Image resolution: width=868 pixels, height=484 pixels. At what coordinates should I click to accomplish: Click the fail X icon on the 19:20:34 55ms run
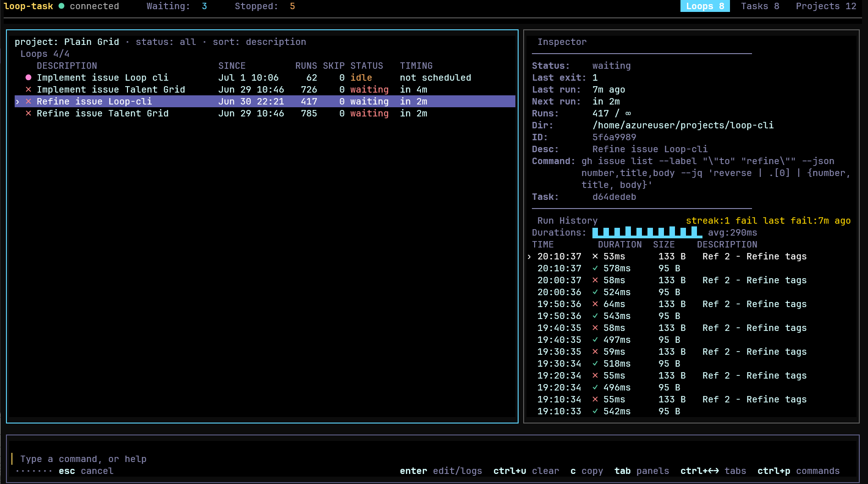pos(595,375)
